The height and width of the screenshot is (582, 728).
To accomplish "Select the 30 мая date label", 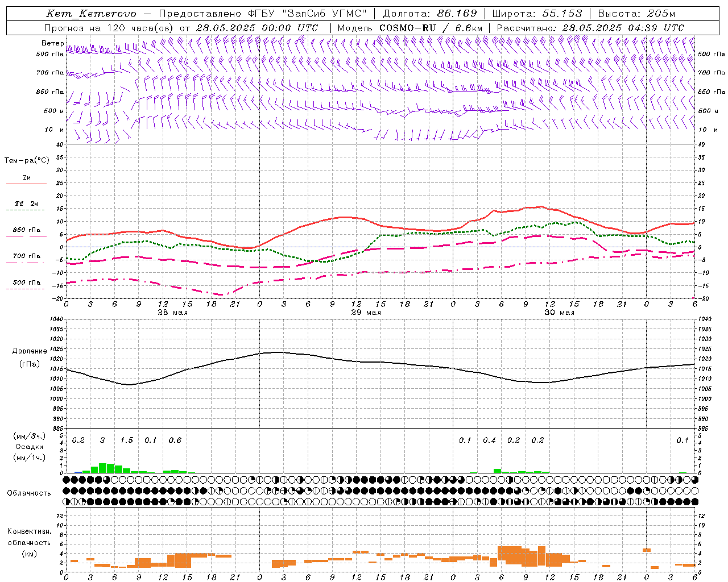I will (x=560, y=313).
